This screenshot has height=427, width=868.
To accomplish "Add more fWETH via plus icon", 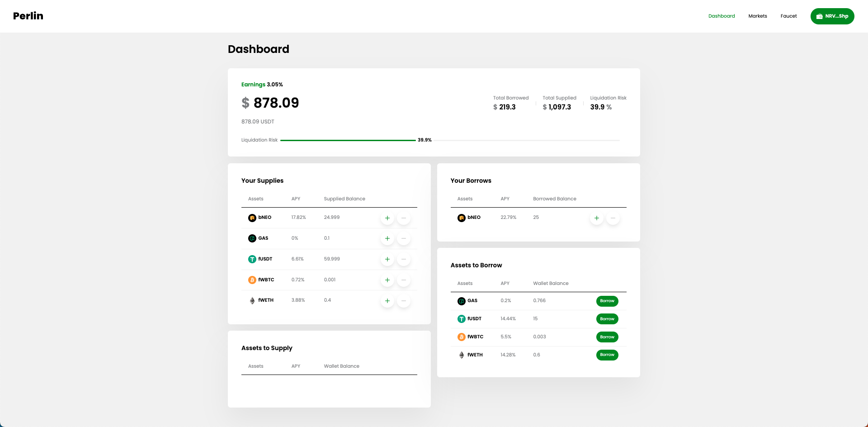I will [x=387, y=301].
